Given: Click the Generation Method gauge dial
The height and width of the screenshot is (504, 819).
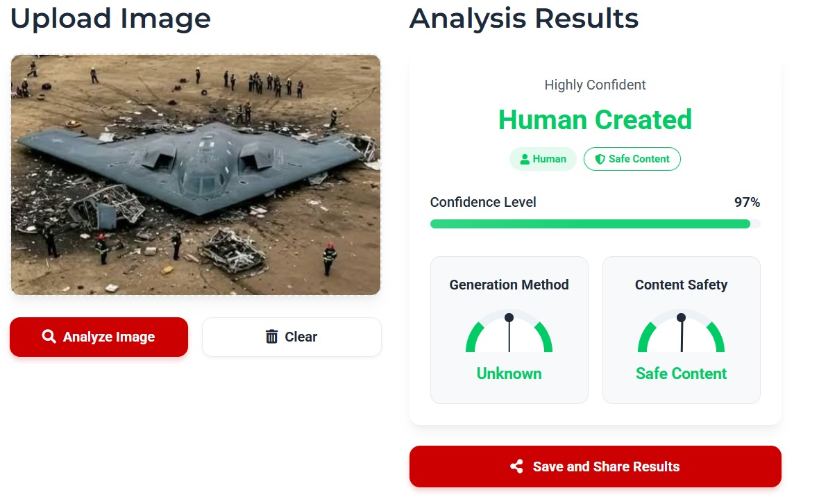Looking at the screenshot, I should 509,332.
